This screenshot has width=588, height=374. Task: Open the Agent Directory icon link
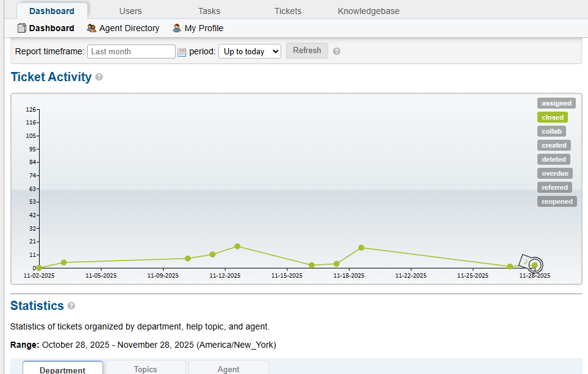[x=91, y=28]
